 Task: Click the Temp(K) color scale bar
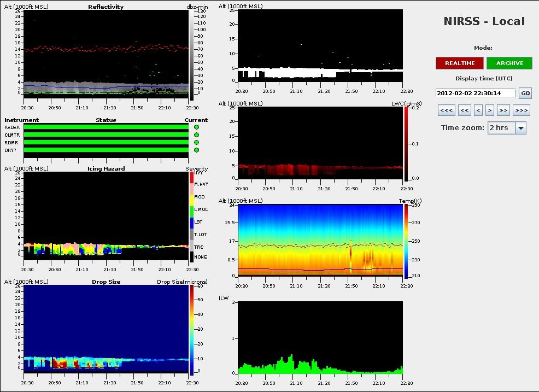coord(405,241)
